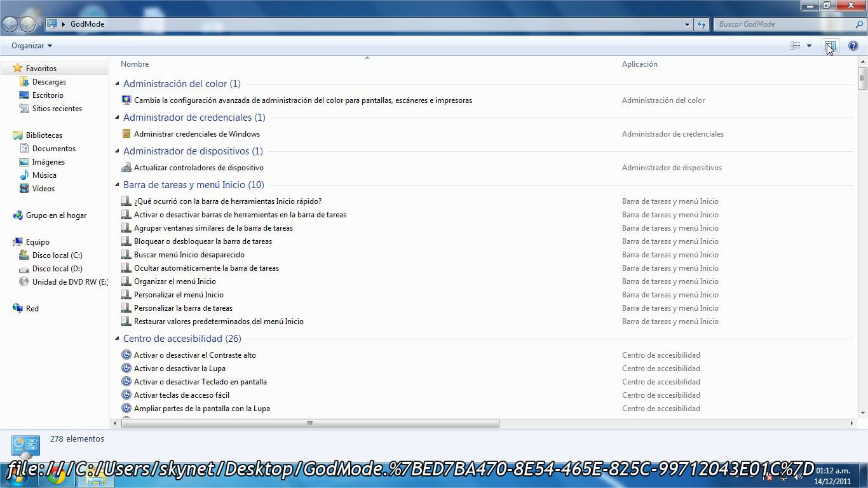
Task: Collapse Barra de tareas y menú Inicio group
Action: [117, 185]
